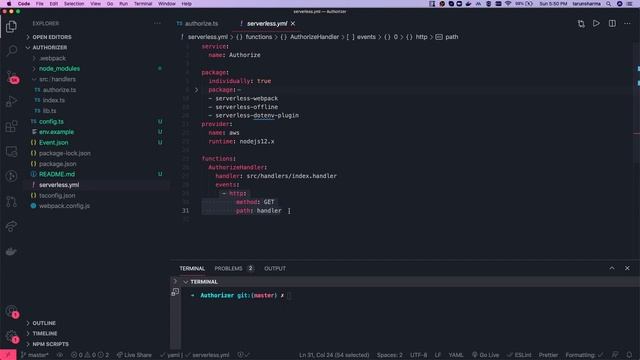Expand the OUTLINE section
Screen dimensions: 640x360
[x=44, y=323]
